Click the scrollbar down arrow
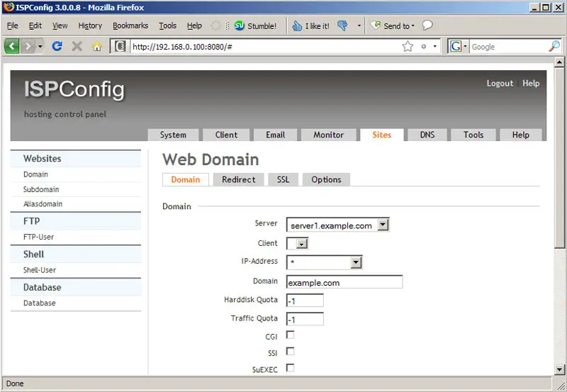The width and height of the screenshot is (567, 392). (559, 369)
